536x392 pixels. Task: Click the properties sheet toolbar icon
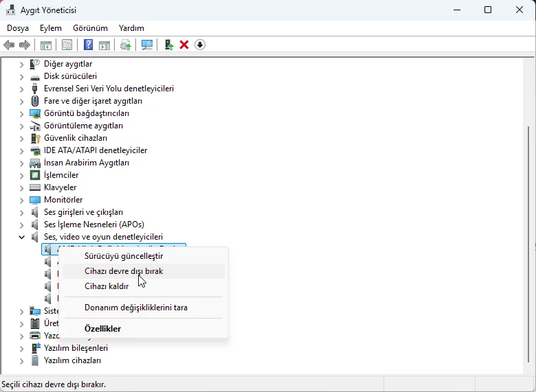coord(67,45)
